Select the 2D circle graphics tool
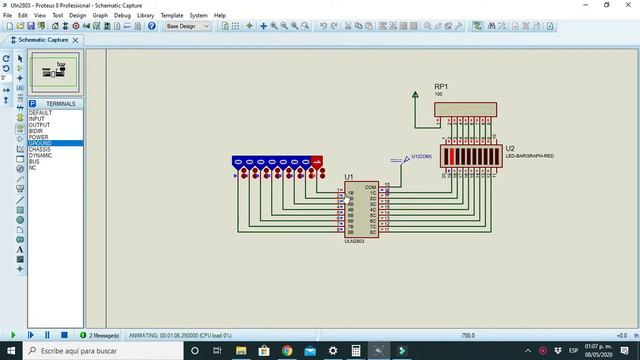 [20, 220]
